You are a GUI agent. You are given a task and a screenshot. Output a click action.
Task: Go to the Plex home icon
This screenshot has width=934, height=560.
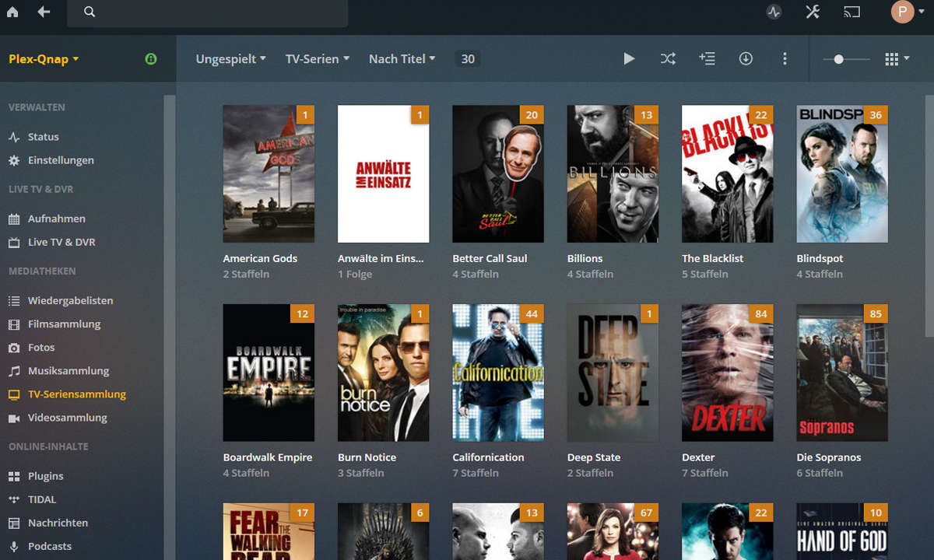click(12, 12)
